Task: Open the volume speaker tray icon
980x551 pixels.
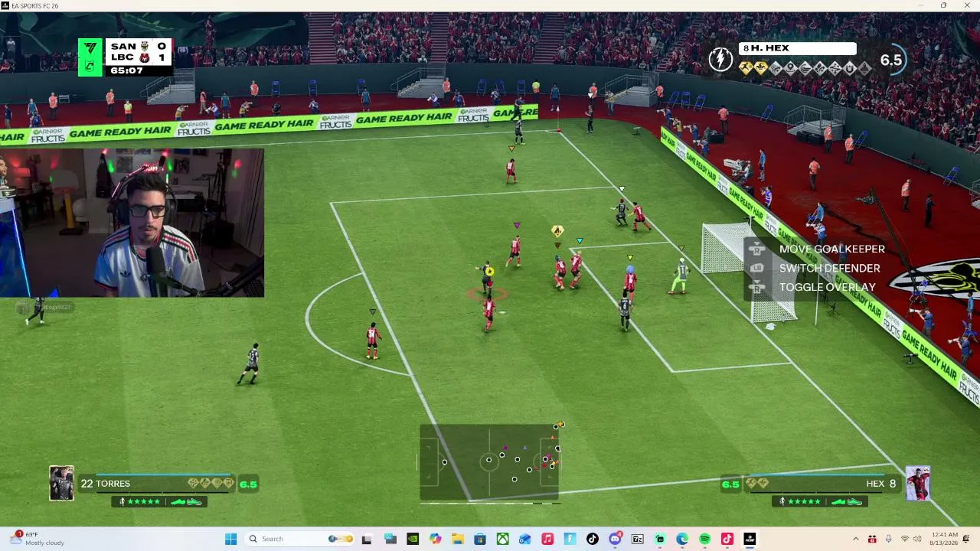Action: pos(917,539)
